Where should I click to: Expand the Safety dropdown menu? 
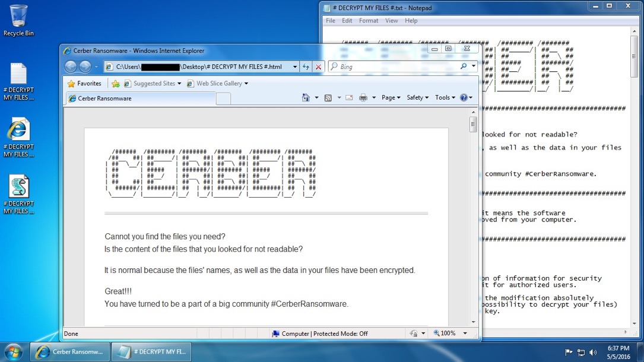417,98
